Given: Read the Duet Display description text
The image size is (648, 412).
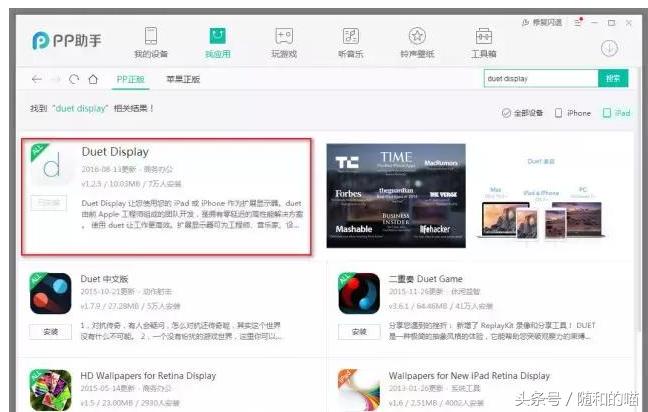Looking at the screenshot, I should [192, 214].
